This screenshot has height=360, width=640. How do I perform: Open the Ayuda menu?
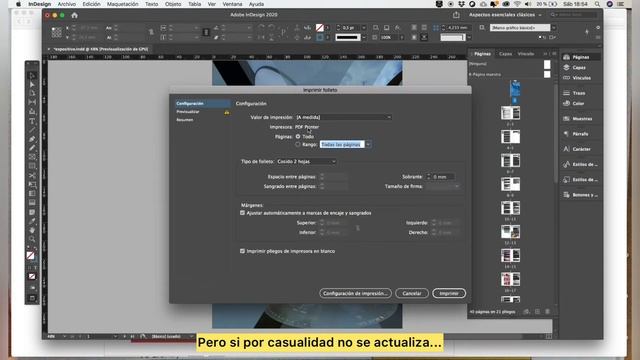(x=256, y=4)
